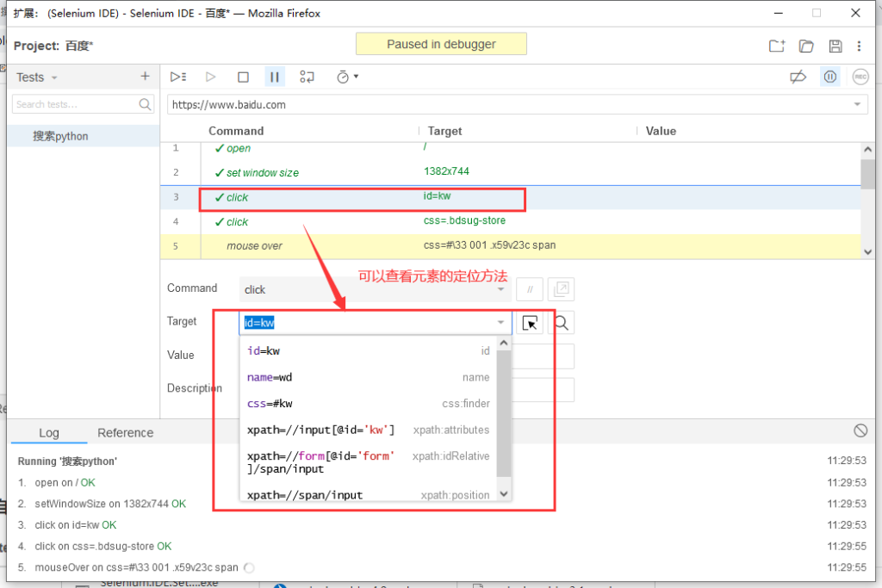Expand the base URL dropdown

coord(857,104)
